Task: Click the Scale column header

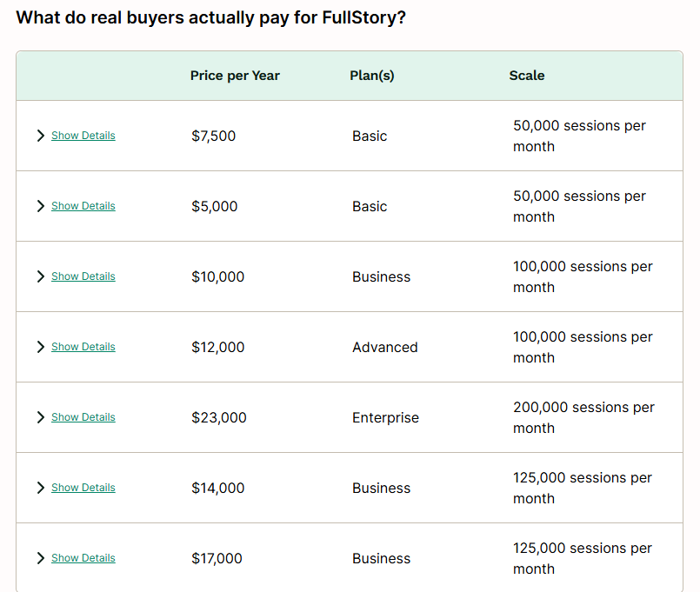Action: coord(527,76)
